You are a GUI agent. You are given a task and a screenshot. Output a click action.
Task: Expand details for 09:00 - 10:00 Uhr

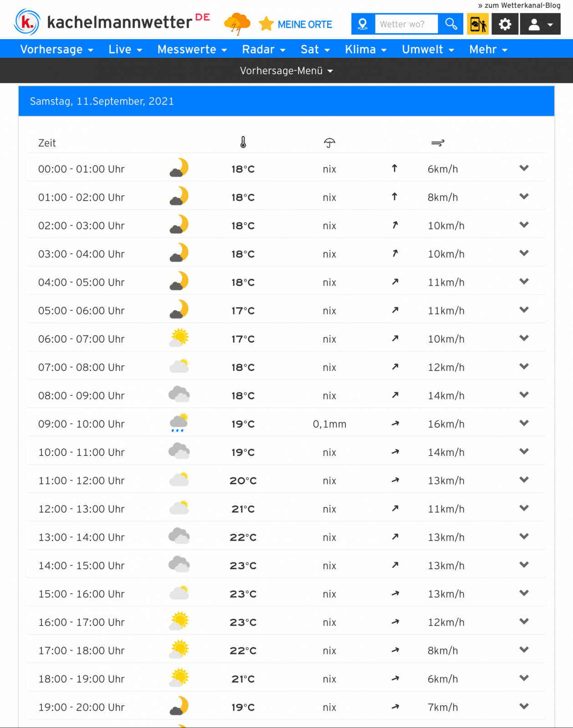(524, 423)
